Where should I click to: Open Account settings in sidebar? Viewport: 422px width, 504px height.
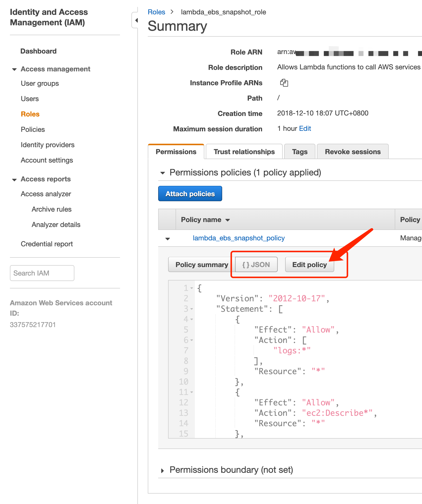click(x=47, y=160)
